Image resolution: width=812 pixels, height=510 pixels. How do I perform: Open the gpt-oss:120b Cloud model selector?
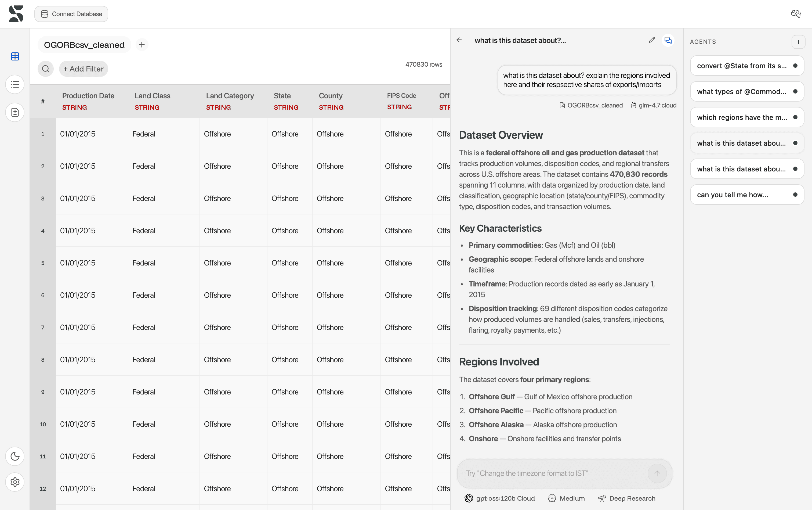[499, 498]
